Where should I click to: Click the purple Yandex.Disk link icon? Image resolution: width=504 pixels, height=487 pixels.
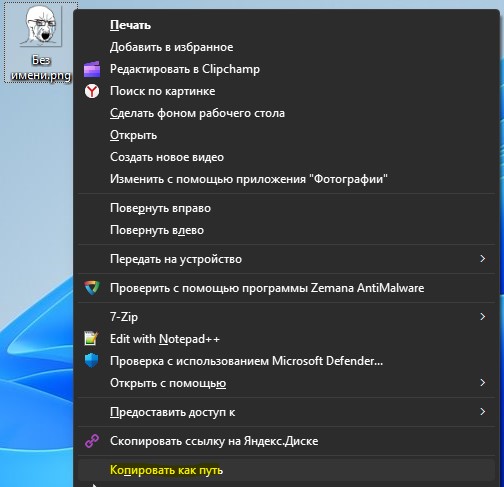[x=92, y=441]
